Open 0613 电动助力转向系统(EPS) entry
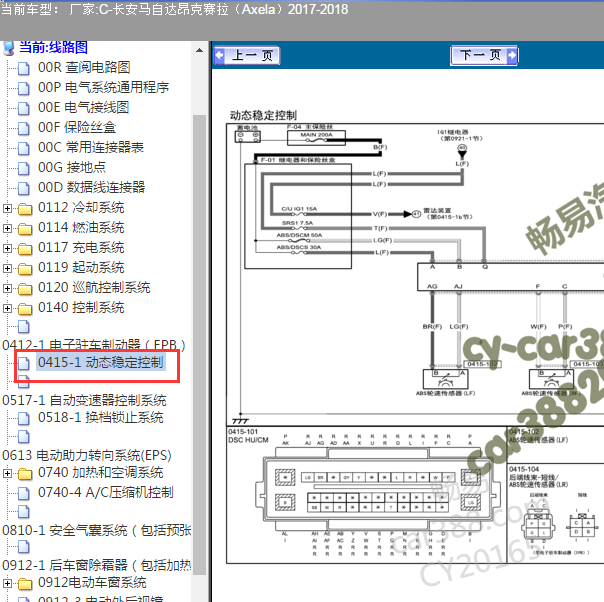The image size is (604, 602). pos(87,455)
